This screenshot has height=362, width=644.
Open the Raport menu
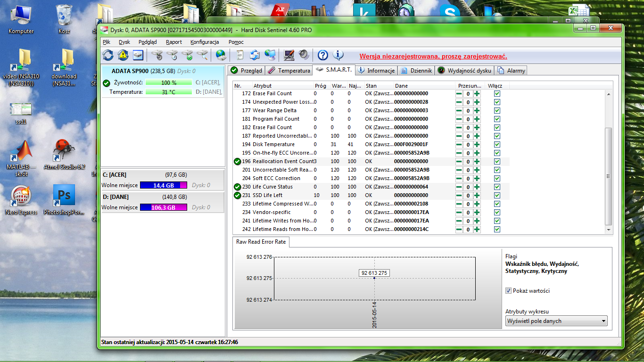click(174, 42)
